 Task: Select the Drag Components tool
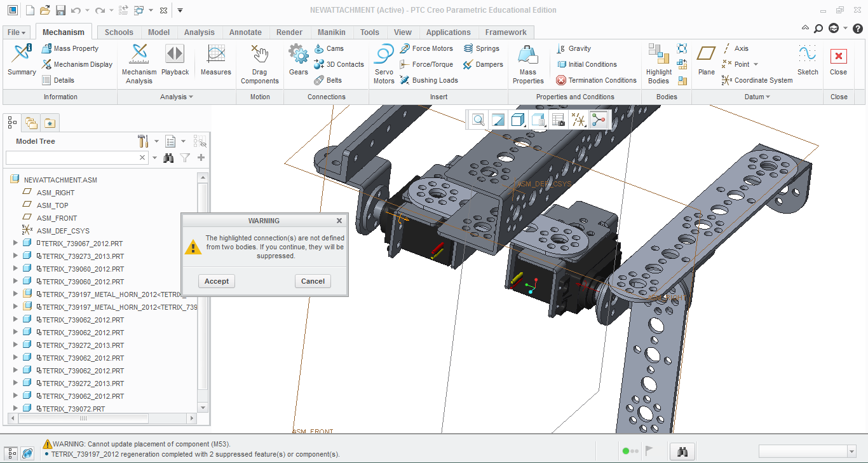(x=260, y=64)
